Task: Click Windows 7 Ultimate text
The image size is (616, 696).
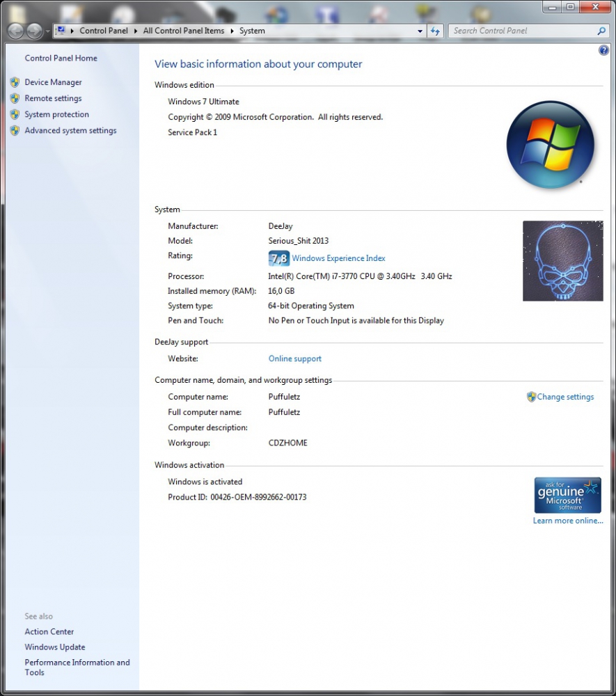Action: [203, 102]
